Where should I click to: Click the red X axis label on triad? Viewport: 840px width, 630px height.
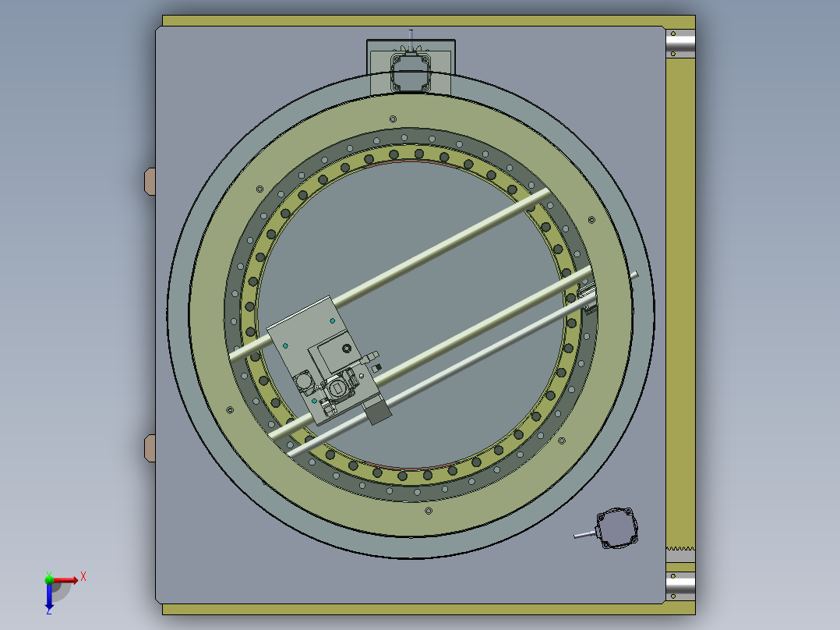click(x=83, y=577)
